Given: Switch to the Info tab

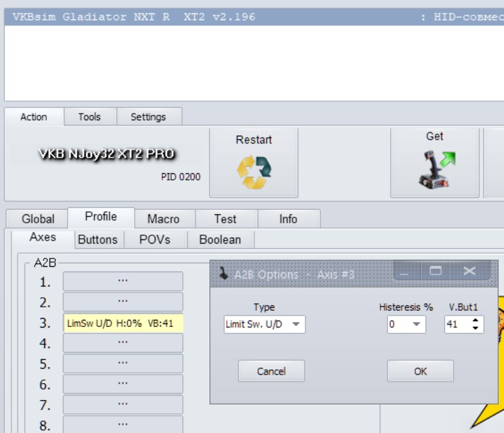Looking at the screenshot, I should [x=288, y=219].
